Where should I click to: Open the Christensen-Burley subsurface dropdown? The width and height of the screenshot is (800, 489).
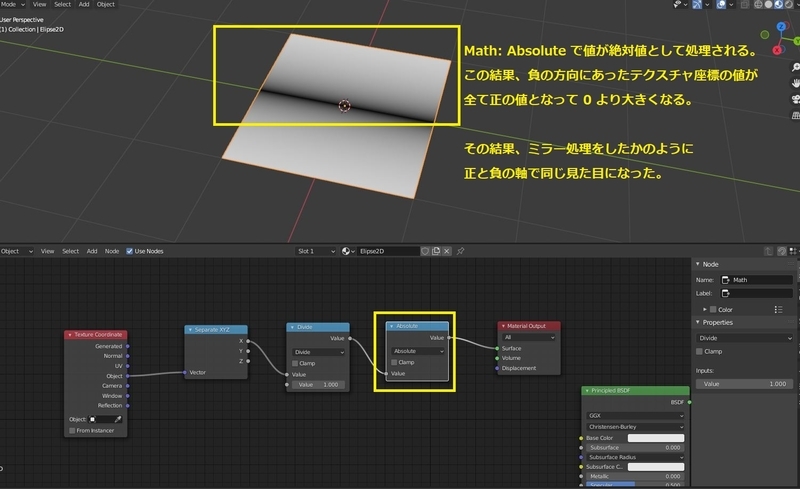(x=635, y=427)
